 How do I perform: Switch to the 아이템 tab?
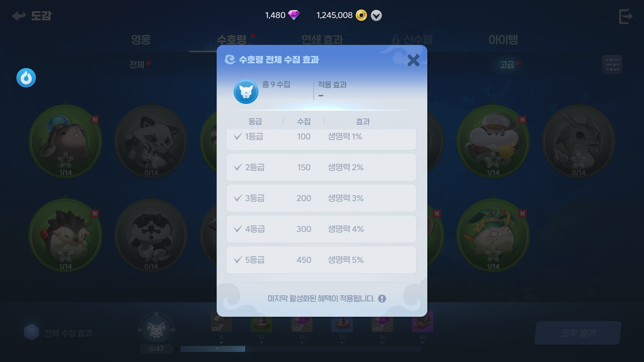503,40
